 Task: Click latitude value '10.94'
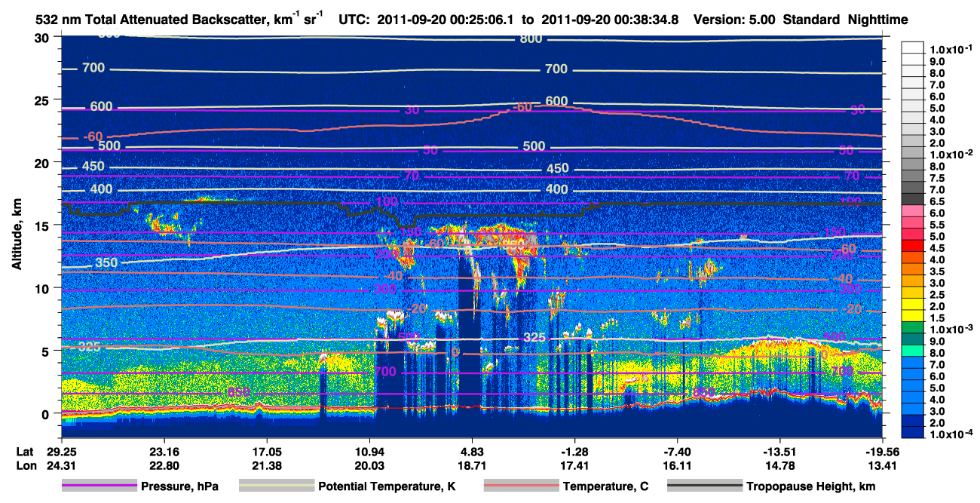click(369, 451)
